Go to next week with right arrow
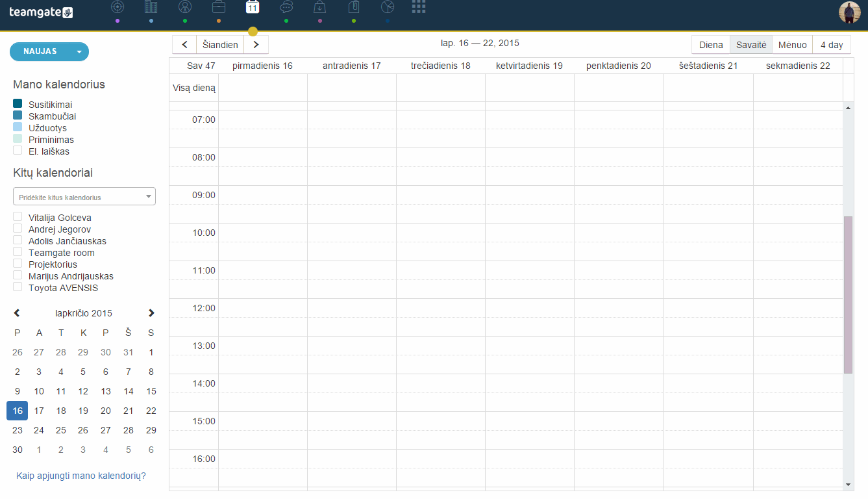 256,45
